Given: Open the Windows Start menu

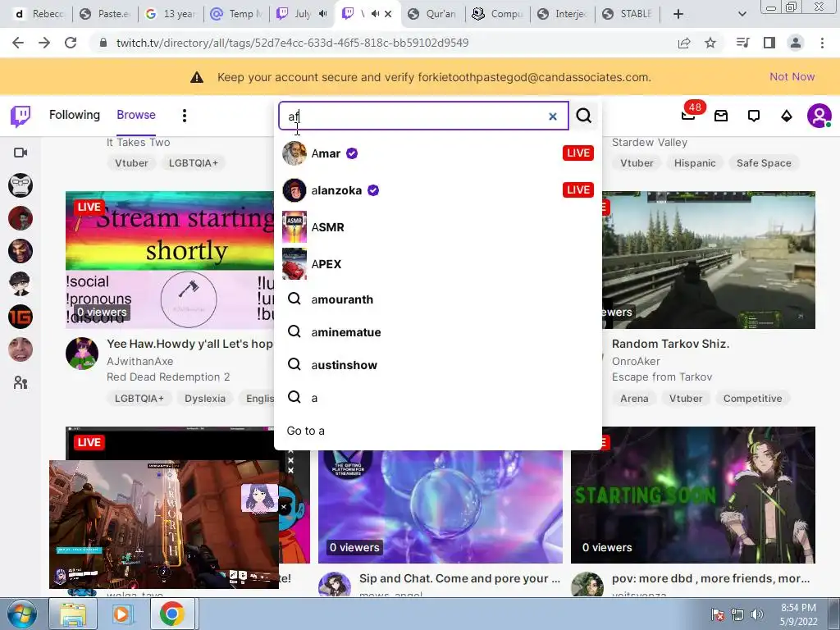Looking at the screenshot, I should [21, 614].
